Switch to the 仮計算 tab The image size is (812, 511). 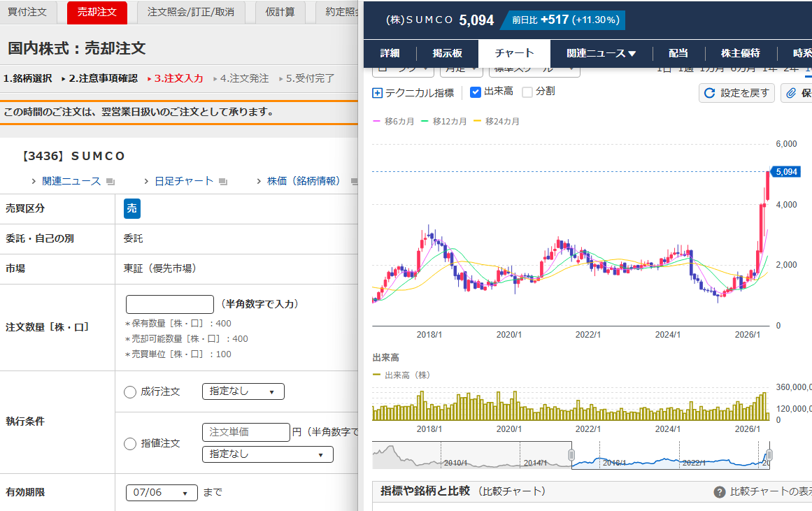[280, 12]
